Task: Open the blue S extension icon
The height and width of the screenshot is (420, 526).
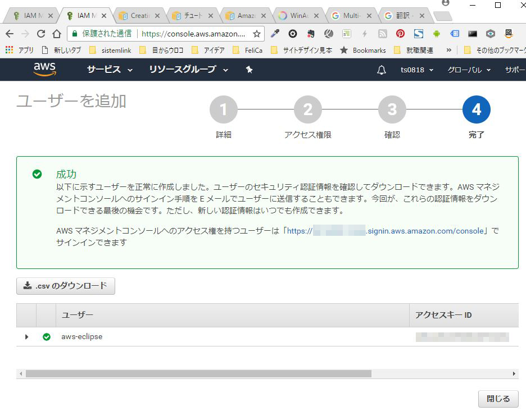Action: (418, 34)
